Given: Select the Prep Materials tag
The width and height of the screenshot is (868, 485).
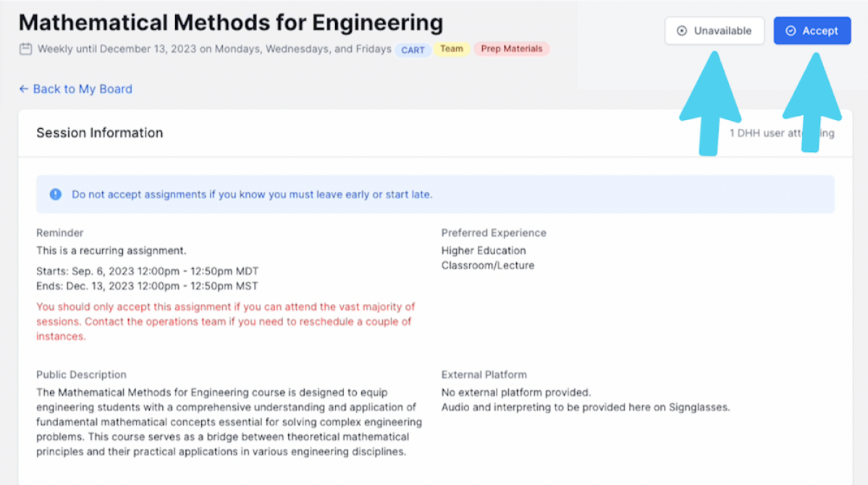Looking at the screenshot, I should pos(512,49).
